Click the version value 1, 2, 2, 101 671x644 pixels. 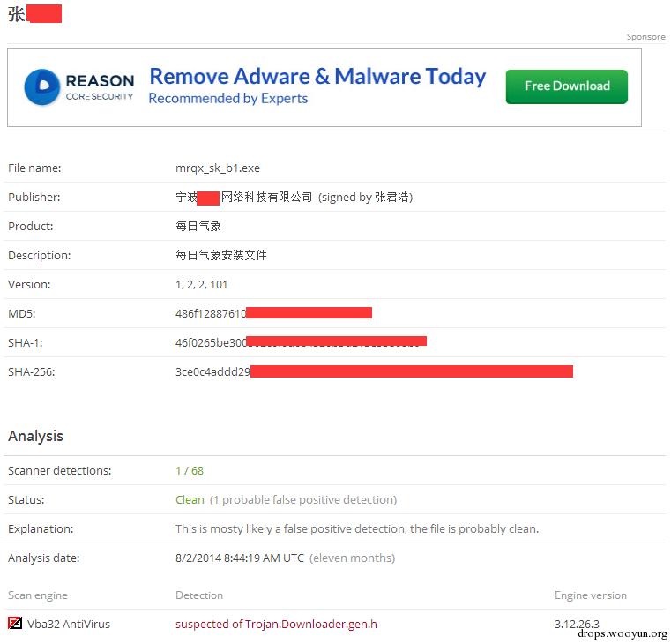[201, 285]
